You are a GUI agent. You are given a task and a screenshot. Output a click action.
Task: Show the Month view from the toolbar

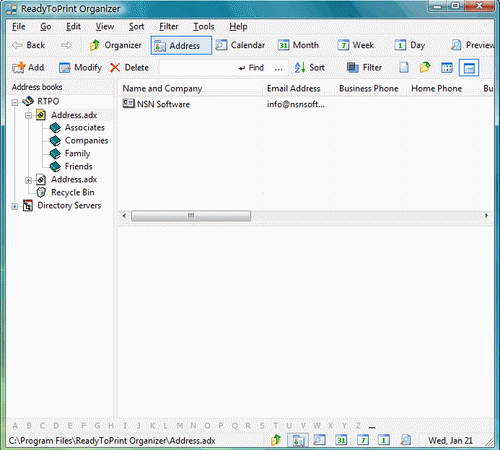298,45
